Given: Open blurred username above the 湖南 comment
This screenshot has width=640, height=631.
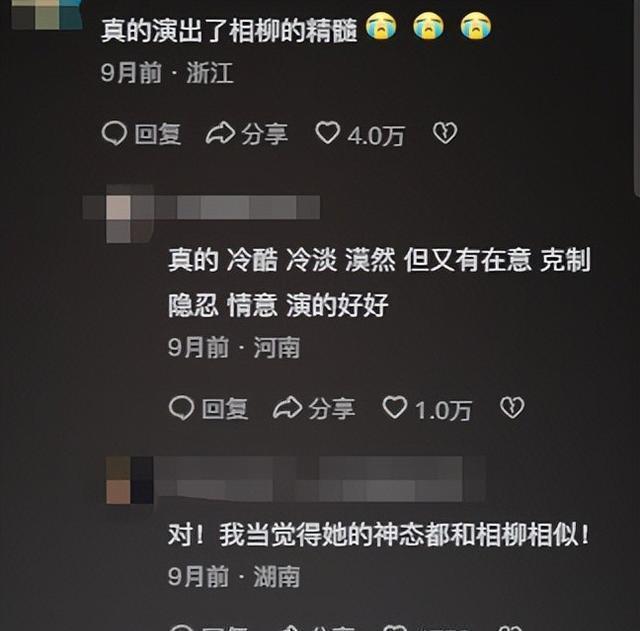Looking at the screenshot, I should coord(320,479).
